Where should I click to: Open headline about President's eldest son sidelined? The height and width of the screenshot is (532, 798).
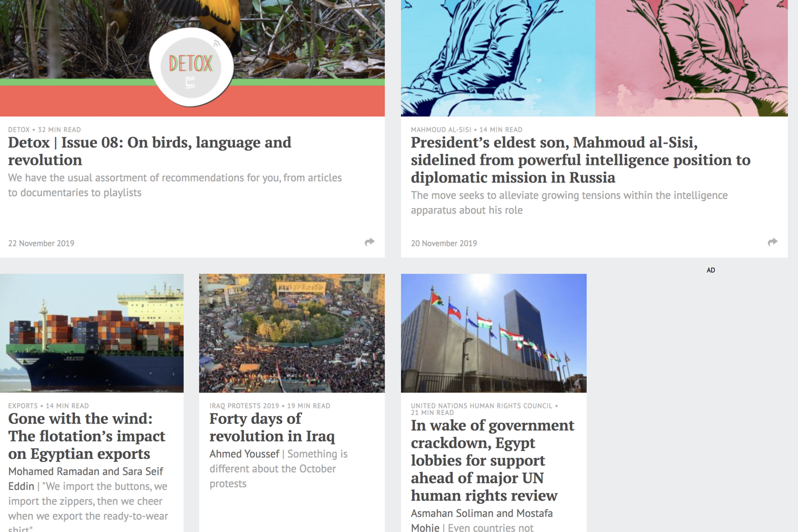(580, 160)
